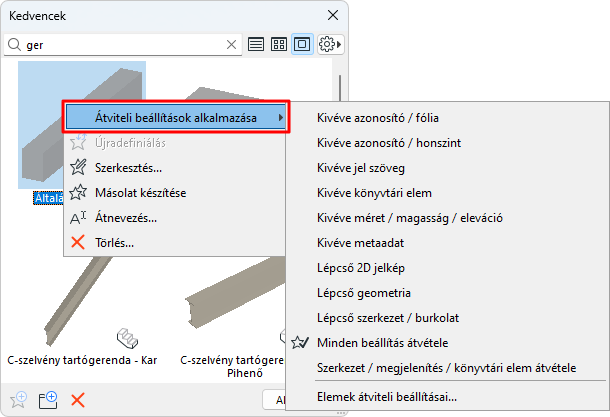Close the Kedvencek panel
The height and width of the screenshot is (417, 610).
[x=332, y=15]
